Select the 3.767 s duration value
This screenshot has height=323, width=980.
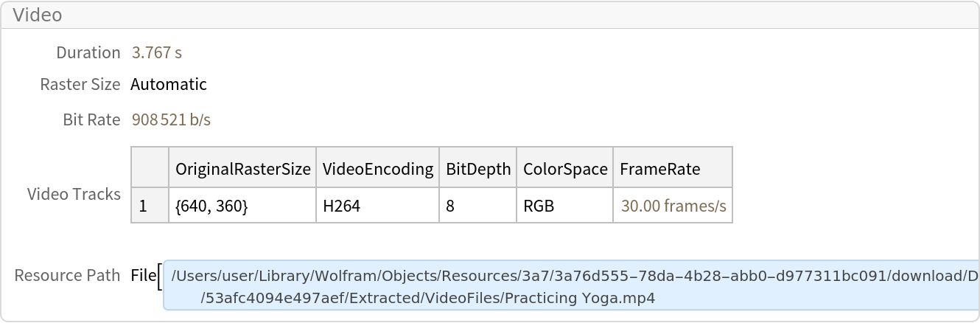tap(156, 53)
